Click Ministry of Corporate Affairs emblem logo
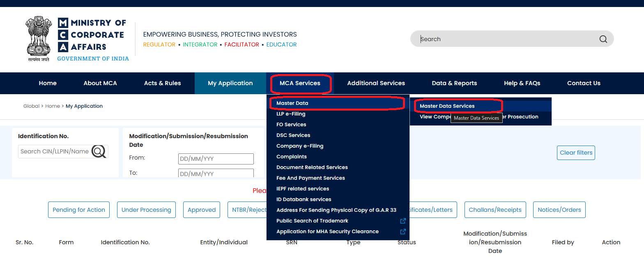The image size is (644, 278). coord(39,39)
